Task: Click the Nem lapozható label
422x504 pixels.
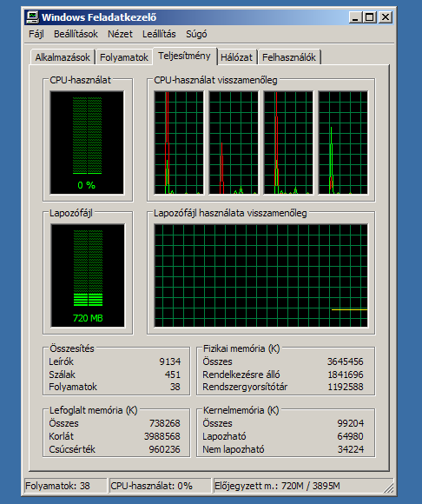Action: point(234,449)
